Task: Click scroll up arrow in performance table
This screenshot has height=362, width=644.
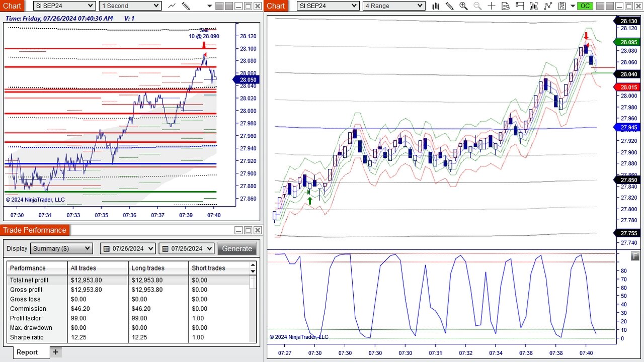Action: pos(253,265)
